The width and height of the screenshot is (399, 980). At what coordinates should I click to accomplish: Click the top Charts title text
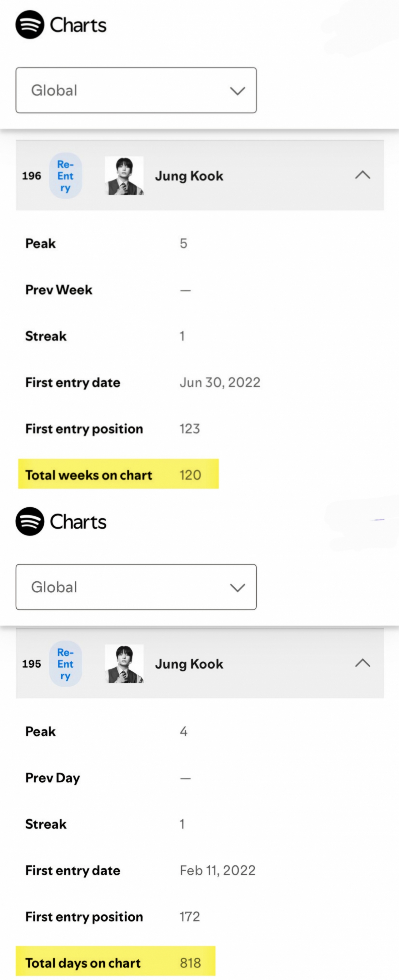tap(78, 25)
